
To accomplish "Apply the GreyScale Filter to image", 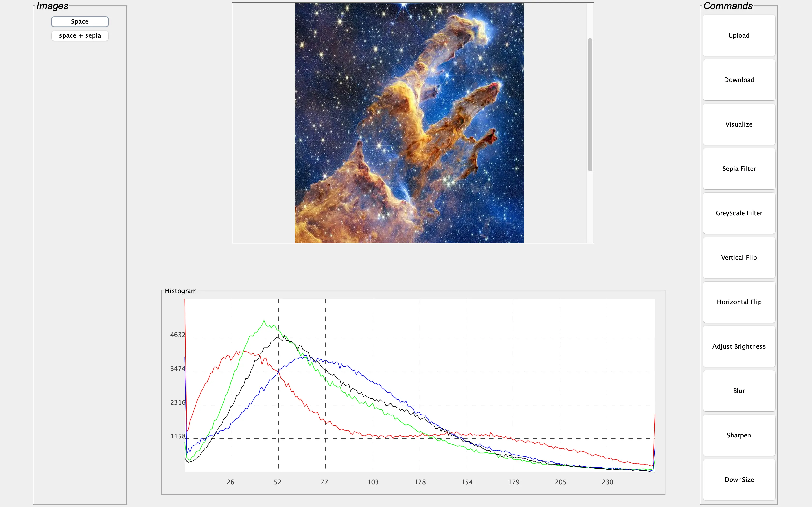I will tap(739, 213).
